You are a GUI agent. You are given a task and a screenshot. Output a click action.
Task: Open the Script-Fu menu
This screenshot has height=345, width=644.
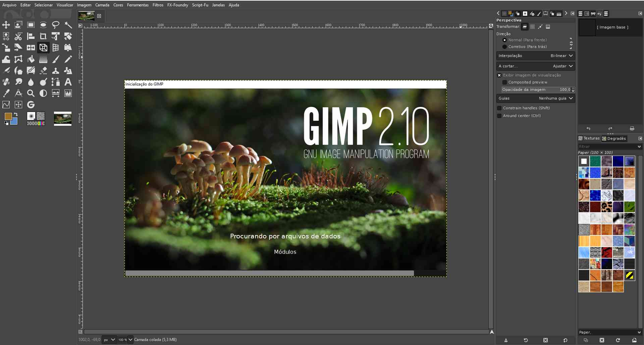coord(200,5)
